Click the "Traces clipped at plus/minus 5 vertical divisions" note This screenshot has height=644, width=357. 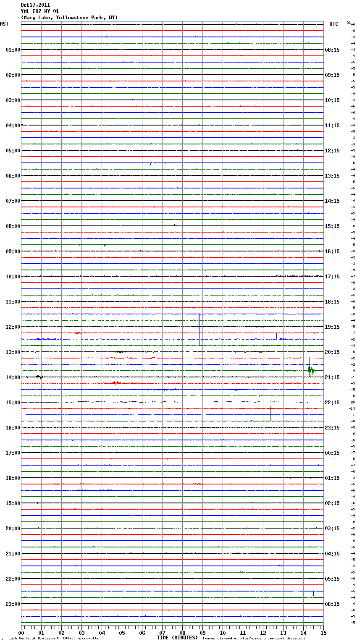pos(254,639)
